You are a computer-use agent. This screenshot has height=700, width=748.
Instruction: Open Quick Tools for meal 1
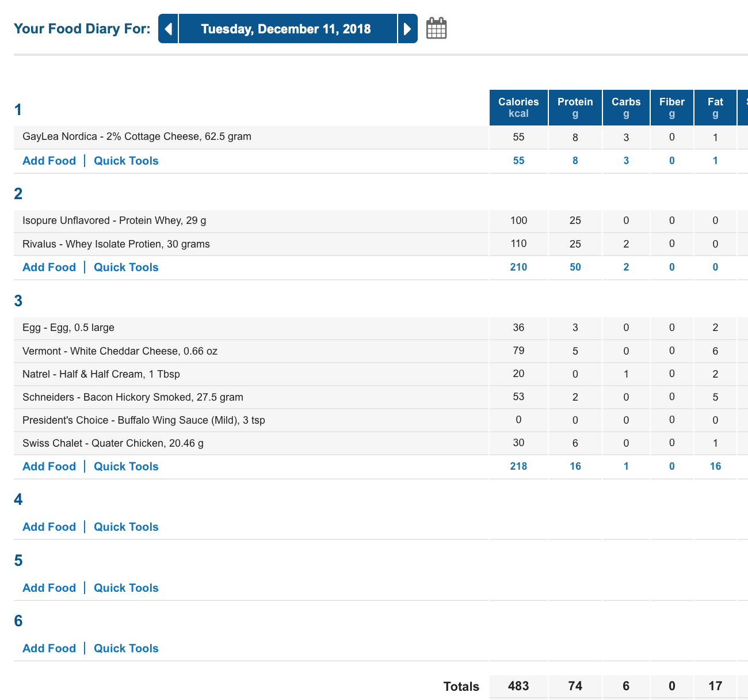126,161
